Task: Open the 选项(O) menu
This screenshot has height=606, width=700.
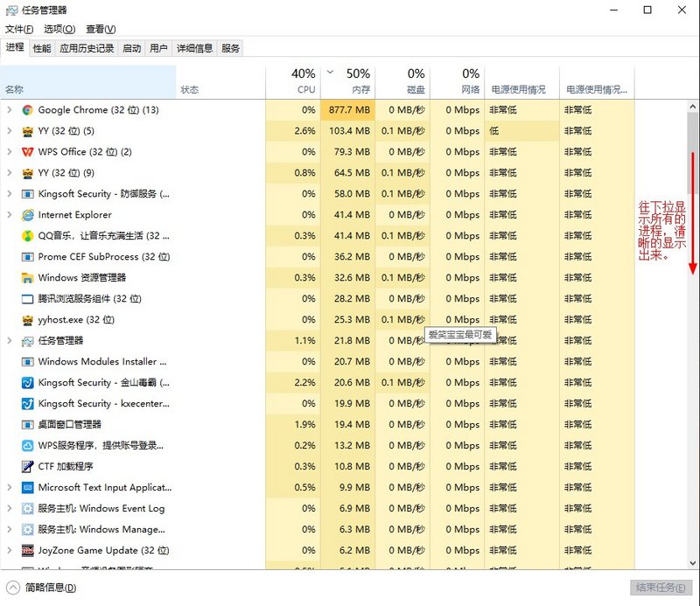Action: pyautogui.click(x=59, y=30)
